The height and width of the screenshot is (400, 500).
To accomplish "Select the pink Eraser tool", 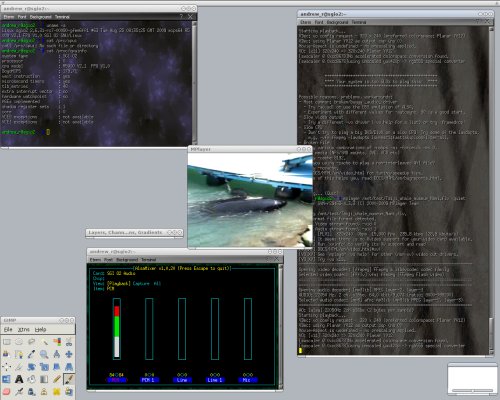I will click(7, 391).
